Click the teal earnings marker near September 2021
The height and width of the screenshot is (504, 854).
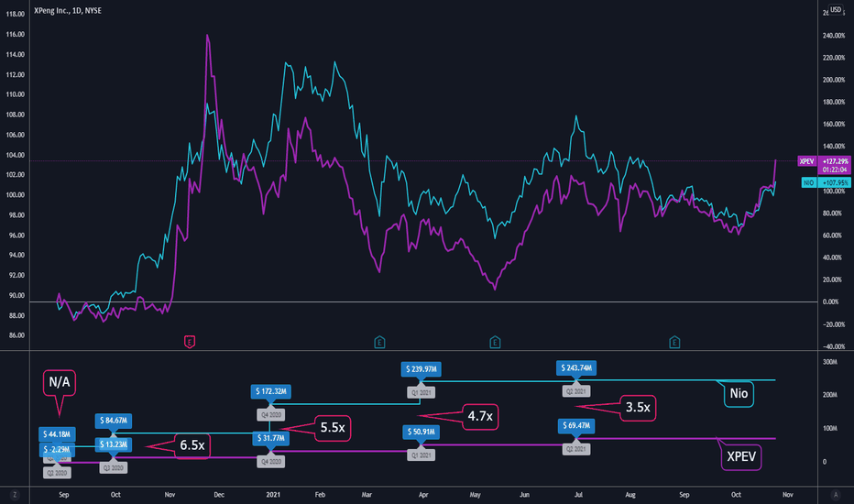tap(674, 342)
